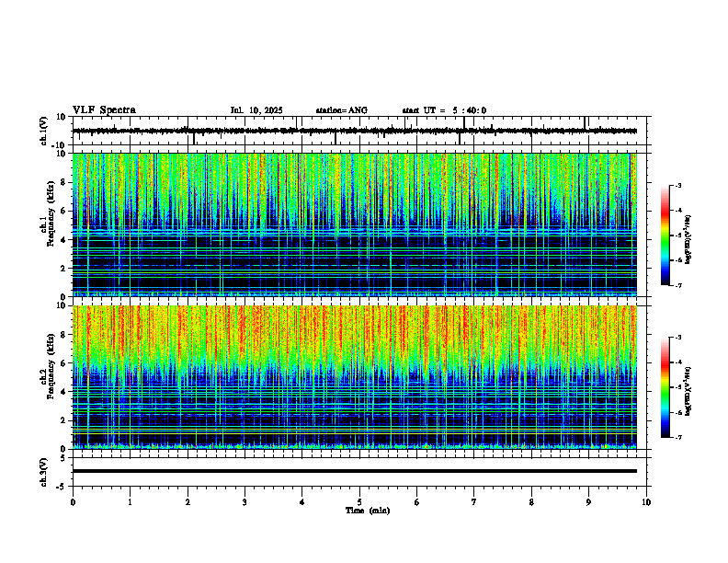The image size is (728, 563).
Task: Select the "start UT = 5:40:0" text
Action: [x=444, y=110]
